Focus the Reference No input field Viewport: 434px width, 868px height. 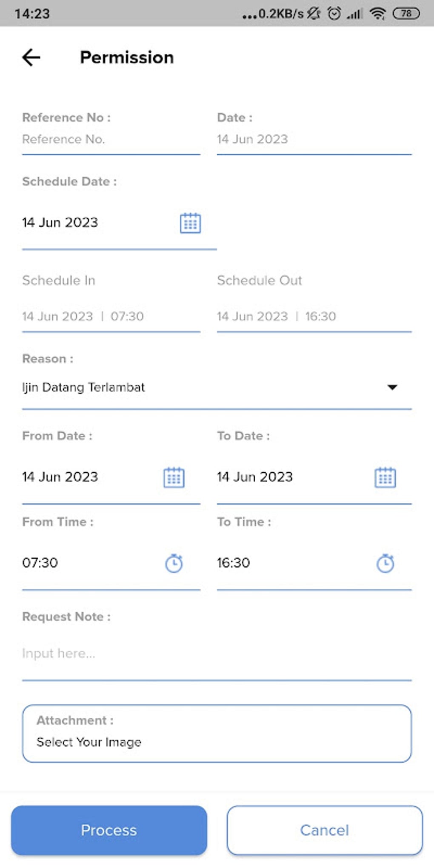[111, 139]
